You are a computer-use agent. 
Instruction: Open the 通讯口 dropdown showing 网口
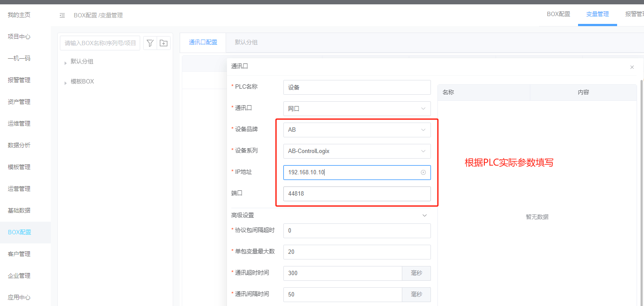tap(357, 109)
